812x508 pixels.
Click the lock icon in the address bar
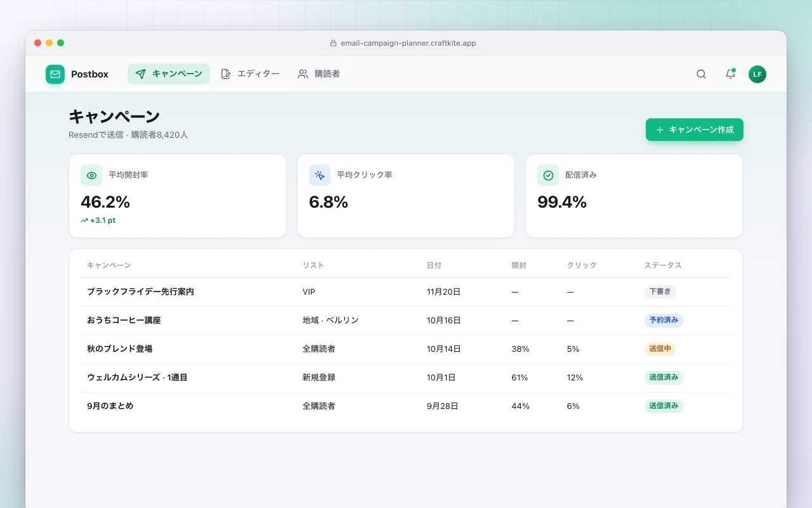pyautogui.click(x=333, y=43)
